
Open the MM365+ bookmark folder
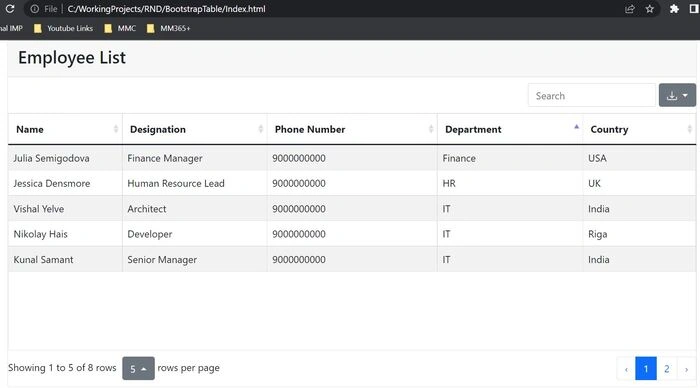[168, 29]
